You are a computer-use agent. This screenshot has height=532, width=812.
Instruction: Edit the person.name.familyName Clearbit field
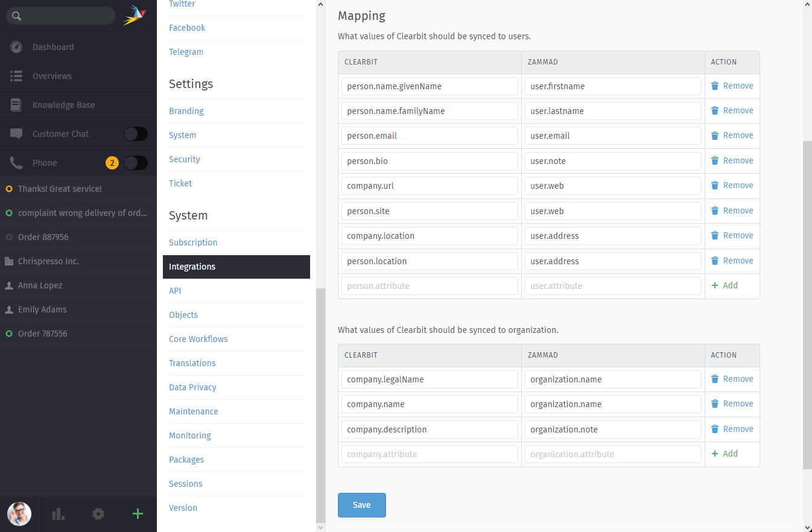click(430, 111)
